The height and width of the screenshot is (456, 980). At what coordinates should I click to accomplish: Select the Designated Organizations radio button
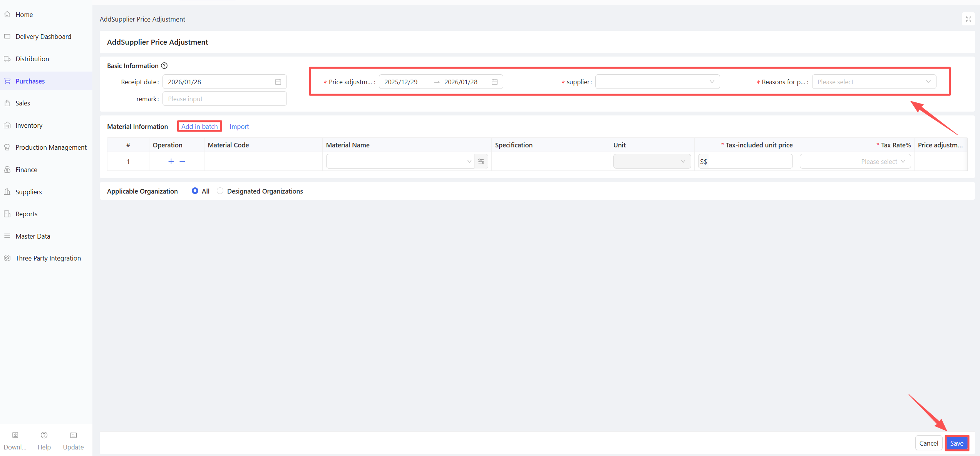point(220,191)
